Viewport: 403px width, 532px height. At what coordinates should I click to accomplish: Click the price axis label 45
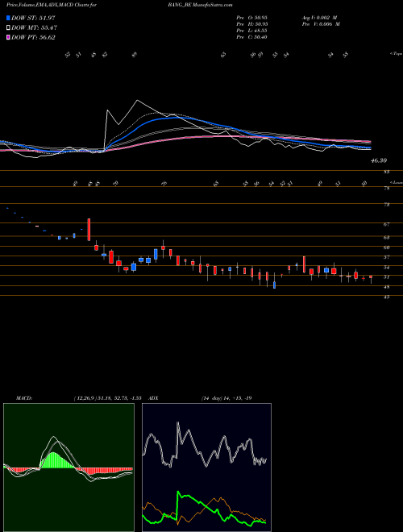point(386,297)
